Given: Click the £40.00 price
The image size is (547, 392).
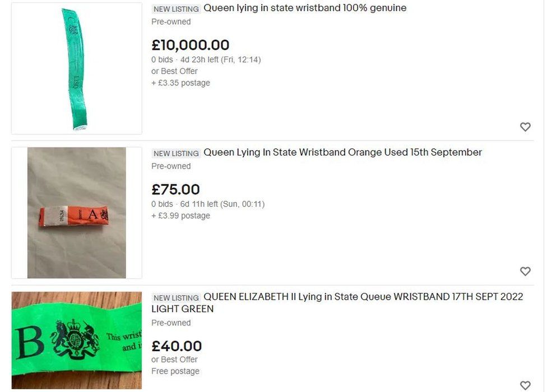Looking at the screenshot, I should point(177,346).
